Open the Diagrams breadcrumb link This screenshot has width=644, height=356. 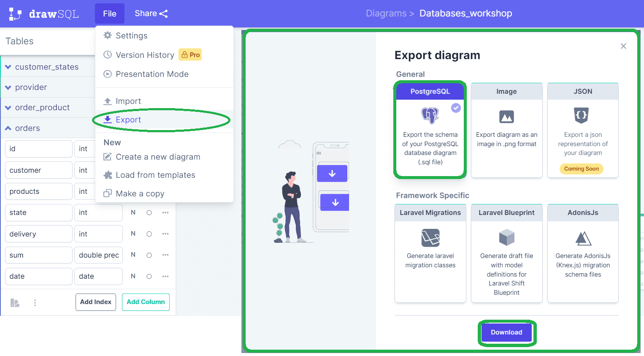click(x=386, y=14)
